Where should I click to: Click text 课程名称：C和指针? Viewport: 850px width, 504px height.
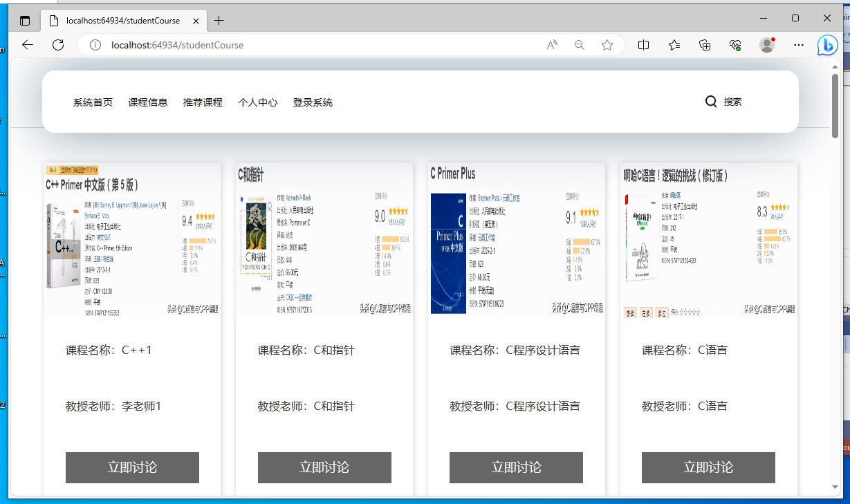[x=306, y=350]
